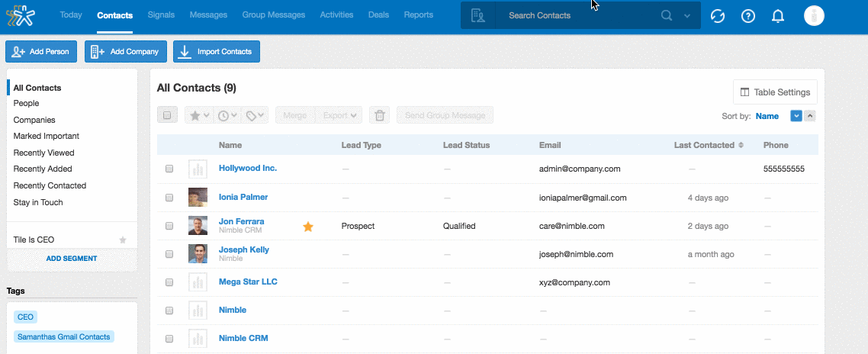Open the tag dropdown in the toolbar
The width and height of the screenshot is (868, 354).
pyautogui.click(x=256, y=115)
